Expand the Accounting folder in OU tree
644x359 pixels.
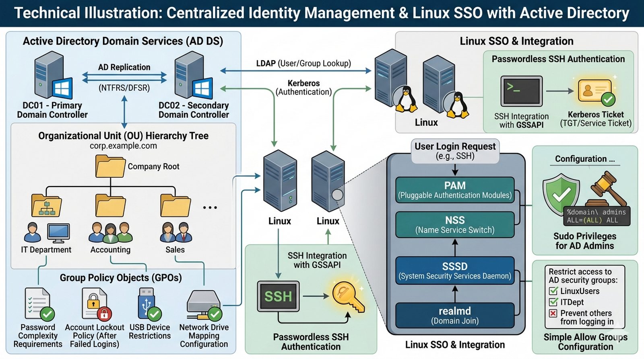click(110, 205)
